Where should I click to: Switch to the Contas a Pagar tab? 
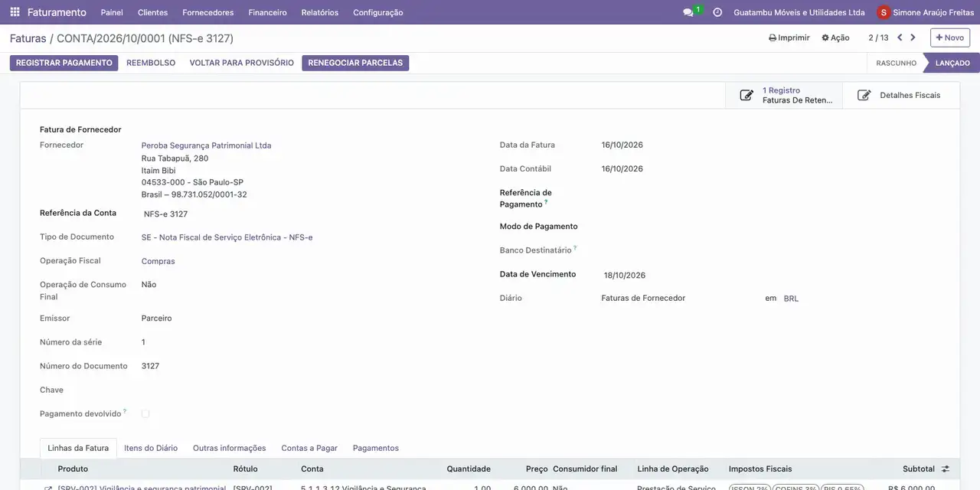pyautogui.click(x=309, y=448)
